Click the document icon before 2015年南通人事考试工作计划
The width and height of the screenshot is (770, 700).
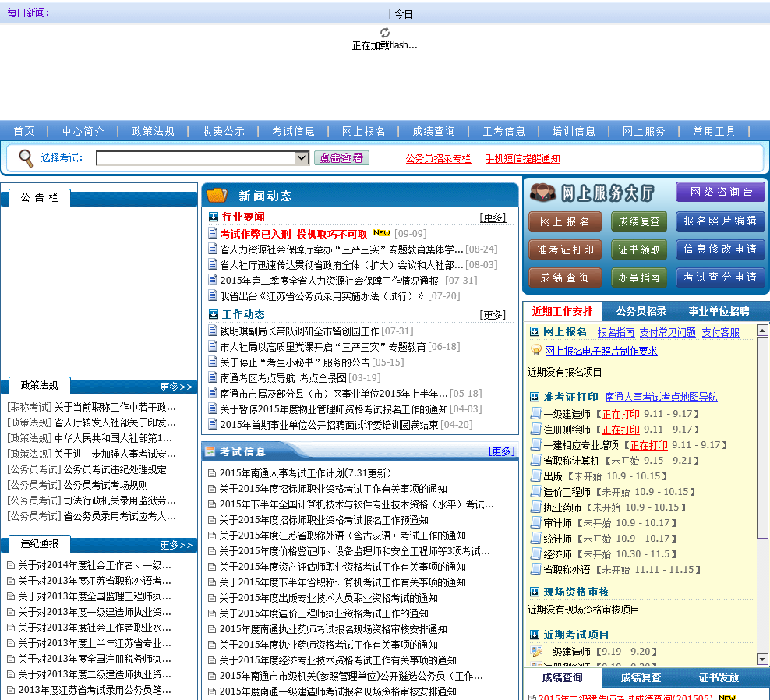click(212, 473)
